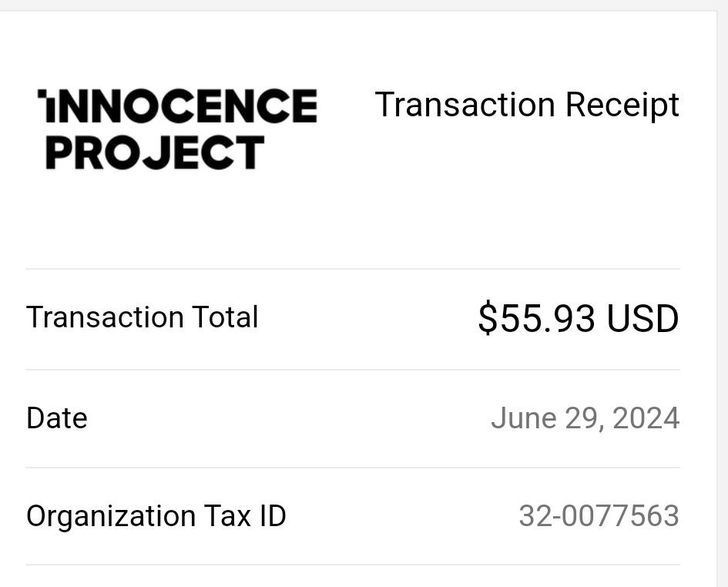728x587 pixels.
Task: Select the tax ID number 32-0077563
Action: point(599,516)
